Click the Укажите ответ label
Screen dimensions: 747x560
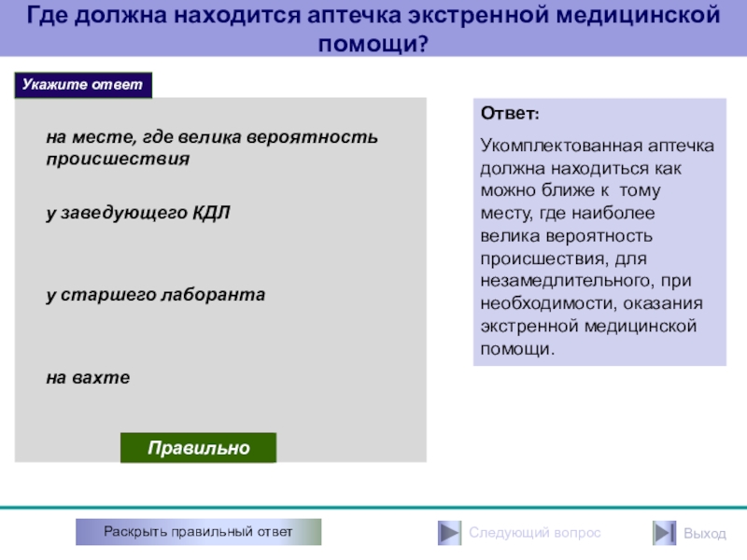click(83, 85)
